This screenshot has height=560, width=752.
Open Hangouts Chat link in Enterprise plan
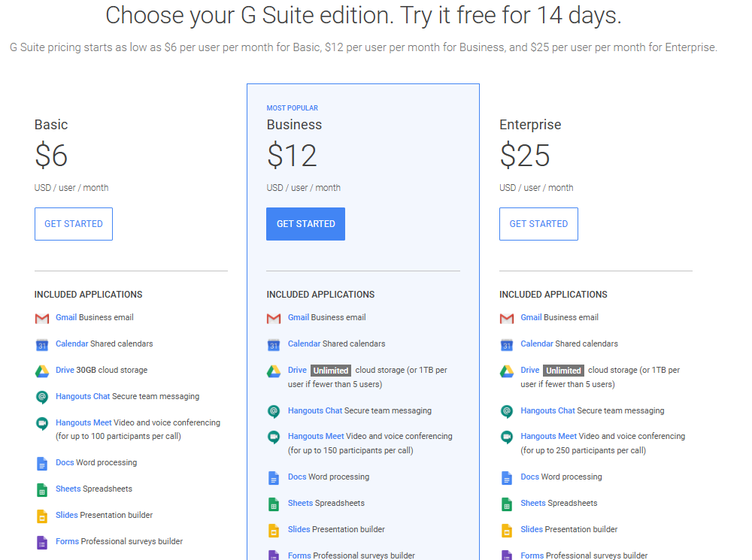[x=547, y=411]
